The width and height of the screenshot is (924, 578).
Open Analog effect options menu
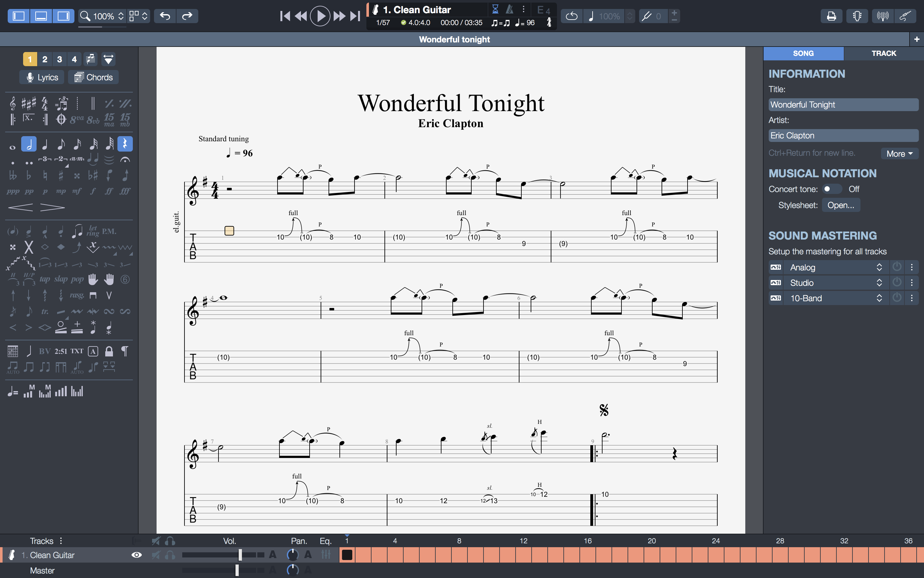pyautogui.click(x=912, y=267)
